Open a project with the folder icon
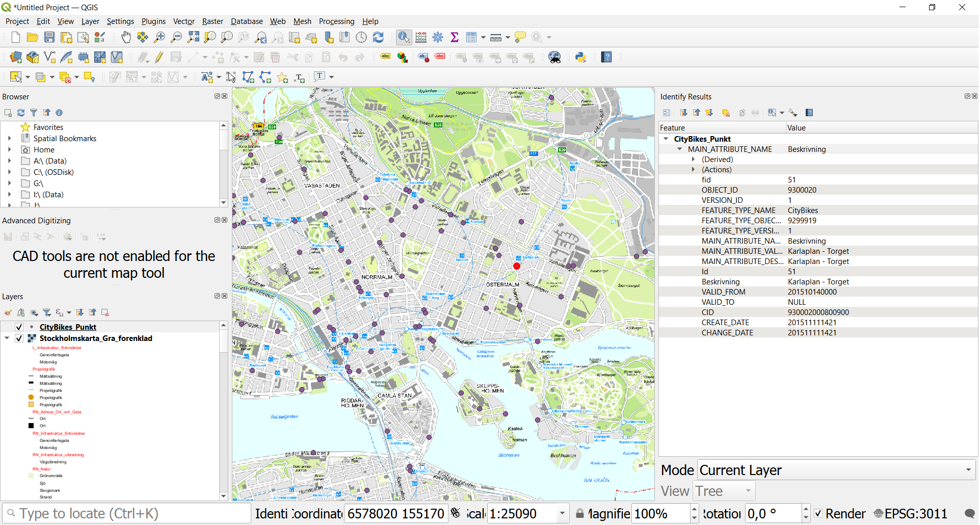 point(33,37)
